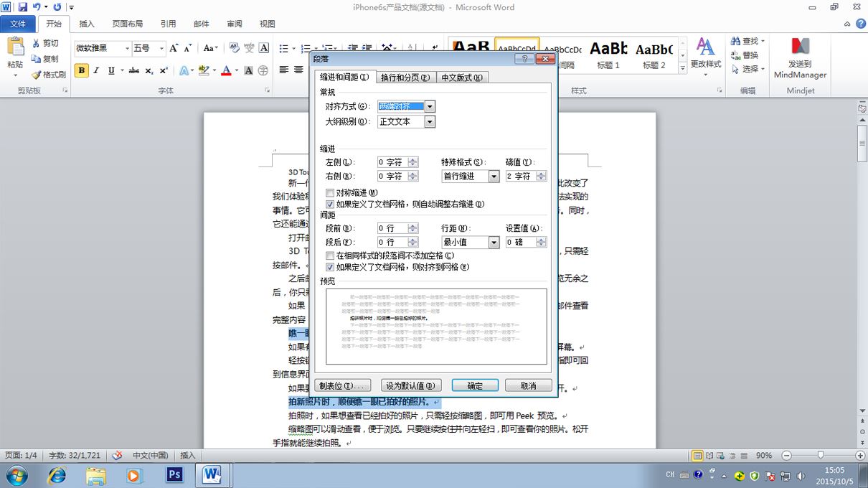The image size is (868, 488).
Task: Toggle 在相同样式的段落间不添加空格 checkbox
Action: pos(330,255)
